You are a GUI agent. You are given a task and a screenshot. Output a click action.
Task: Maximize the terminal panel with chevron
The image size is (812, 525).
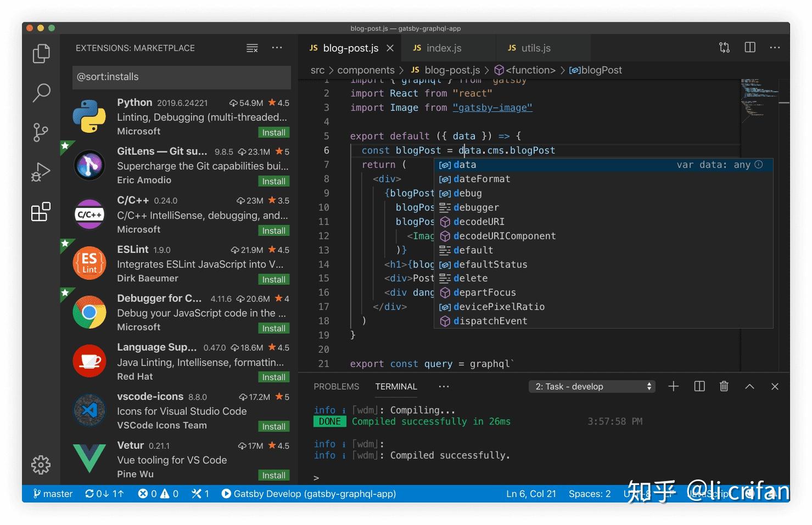coord(749,387)
